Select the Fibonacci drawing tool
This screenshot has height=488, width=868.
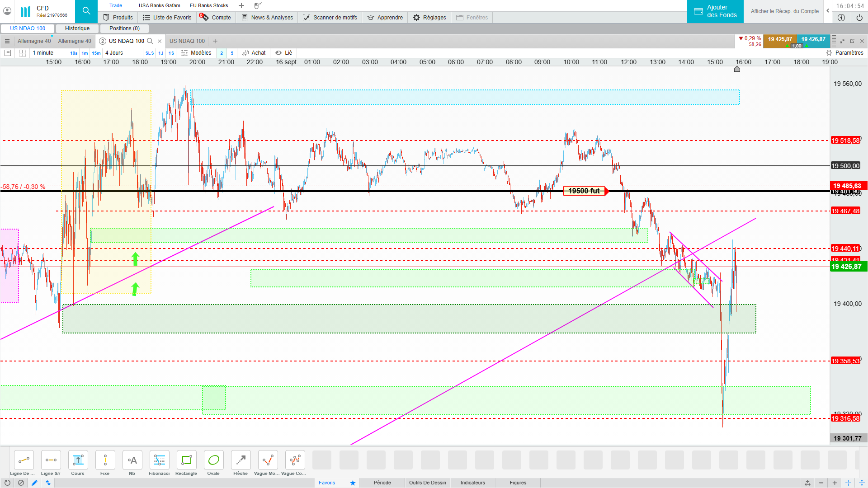tap(159, 460)
